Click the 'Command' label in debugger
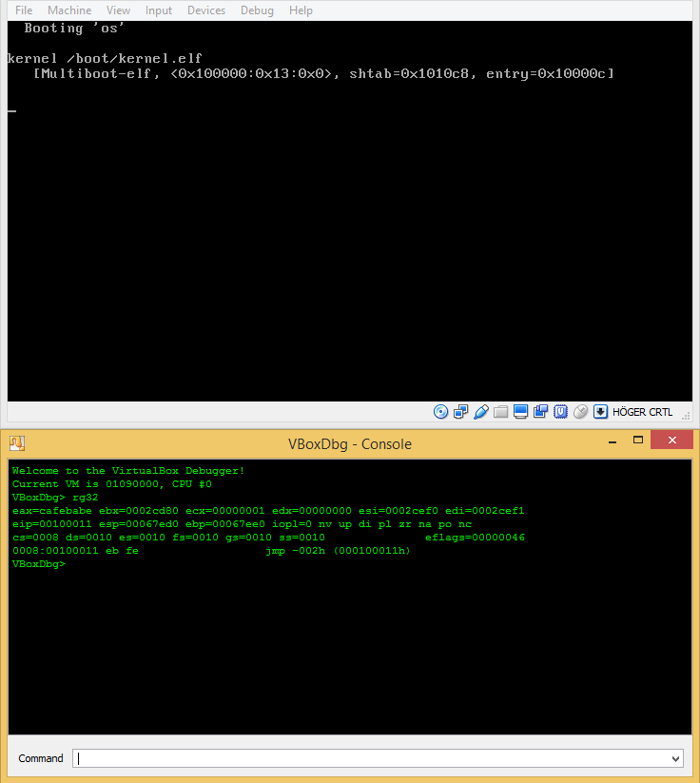This screenshot has height=783, width=700. point(41,758)
